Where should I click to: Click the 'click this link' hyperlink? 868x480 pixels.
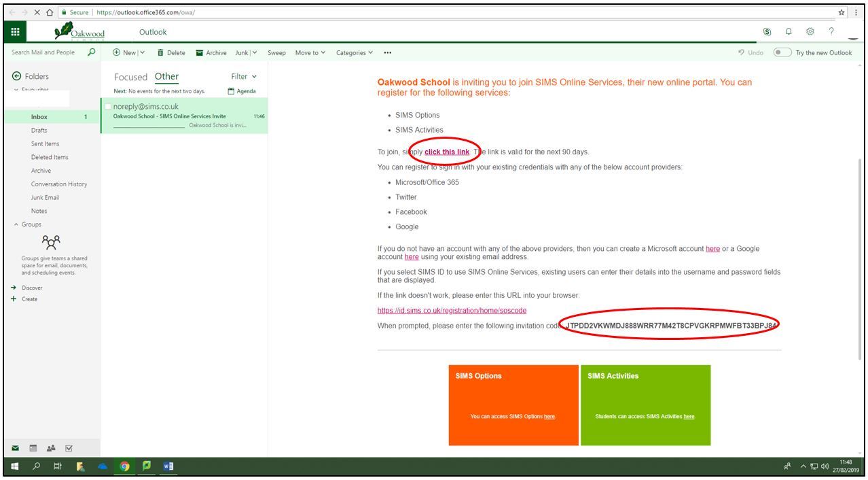446,152
